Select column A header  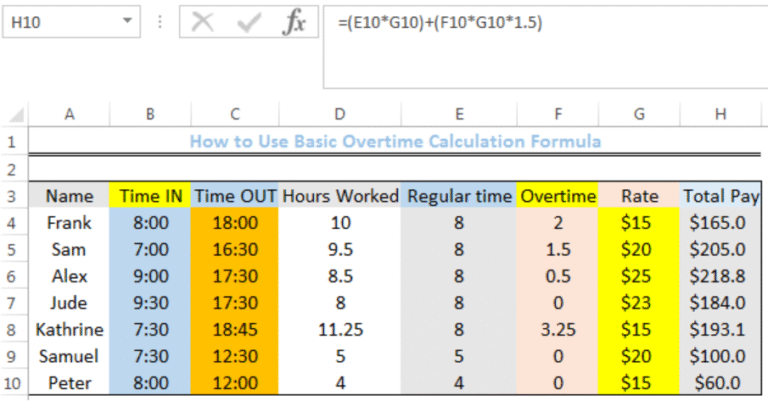[x=69, y=114]
